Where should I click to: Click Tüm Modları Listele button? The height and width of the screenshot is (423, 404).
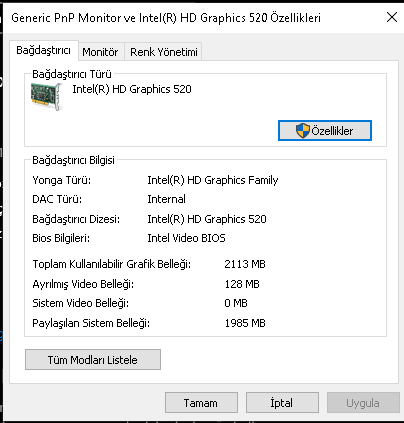(93, 360)
